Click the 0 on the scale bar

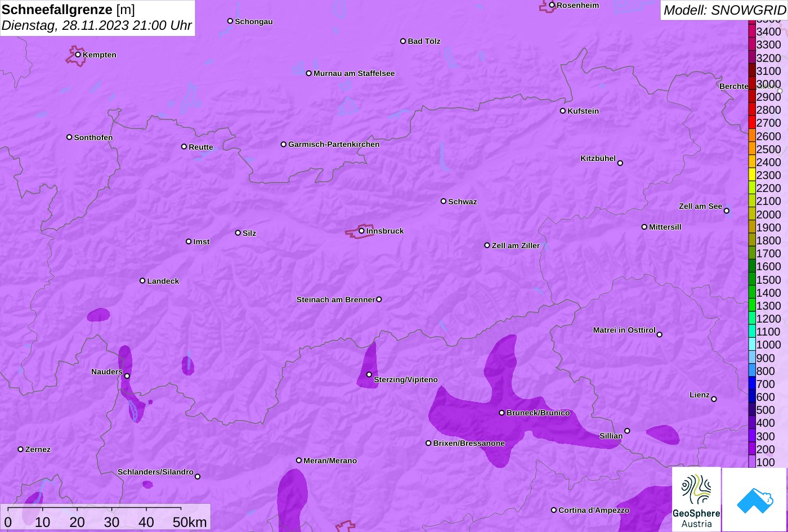[x=8, y=522]
